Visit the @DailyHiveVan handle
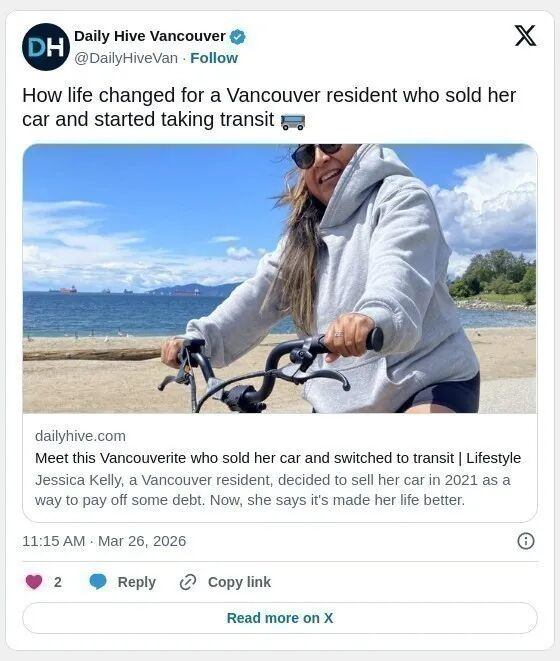The image size is (560, 661). [x=126, y=58]
